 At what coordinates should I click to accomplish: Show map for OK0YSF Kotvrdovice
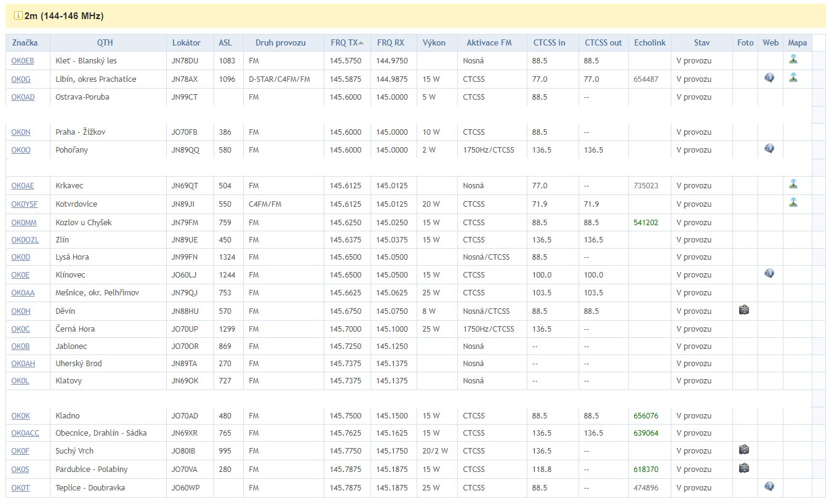(x=793, y=202)
